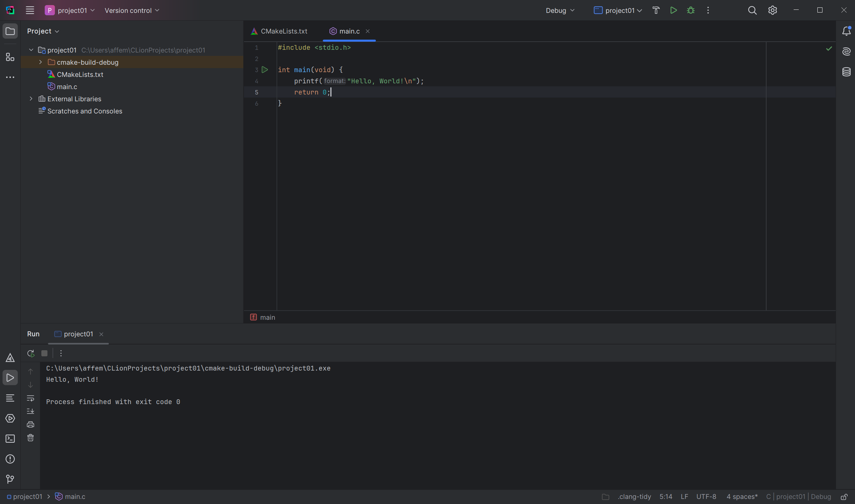
Task: Open Database tool window
Action: click(846, 72)
